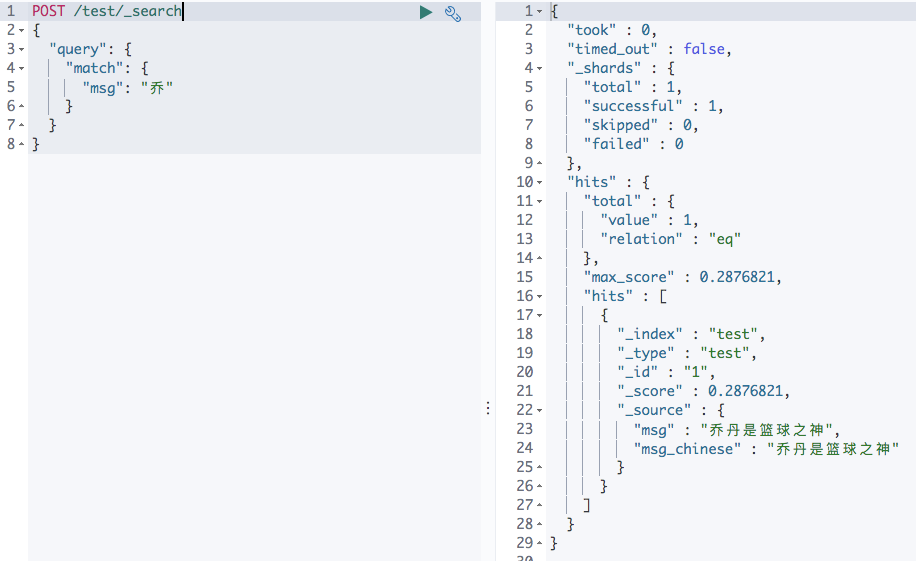
Task: Click the "relation" : "eq" line in the response
Action: click(671, 239)
